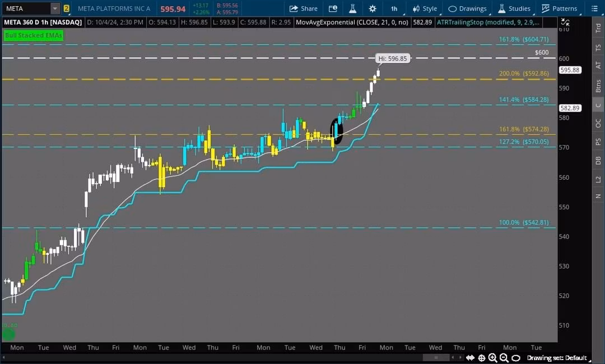
Task: Click the horizontal double-arrow expand icon
Action: 471,358
